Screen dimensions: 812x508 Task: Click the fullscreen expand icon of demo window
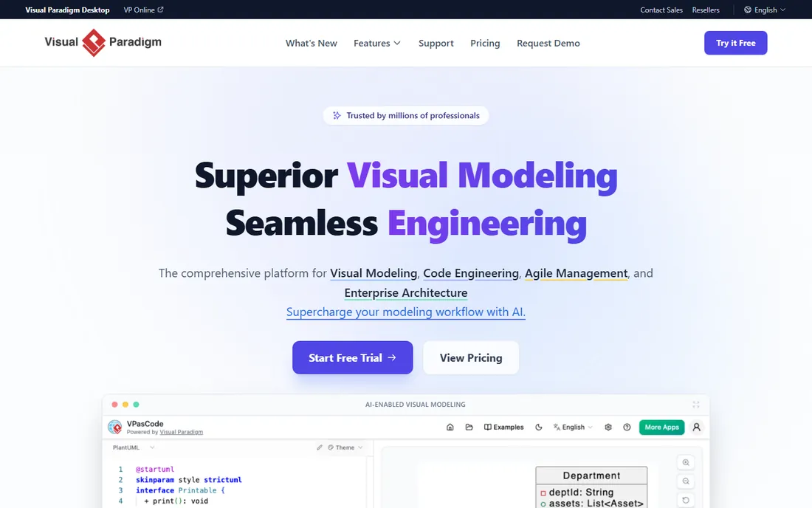[x=696, y=405]
